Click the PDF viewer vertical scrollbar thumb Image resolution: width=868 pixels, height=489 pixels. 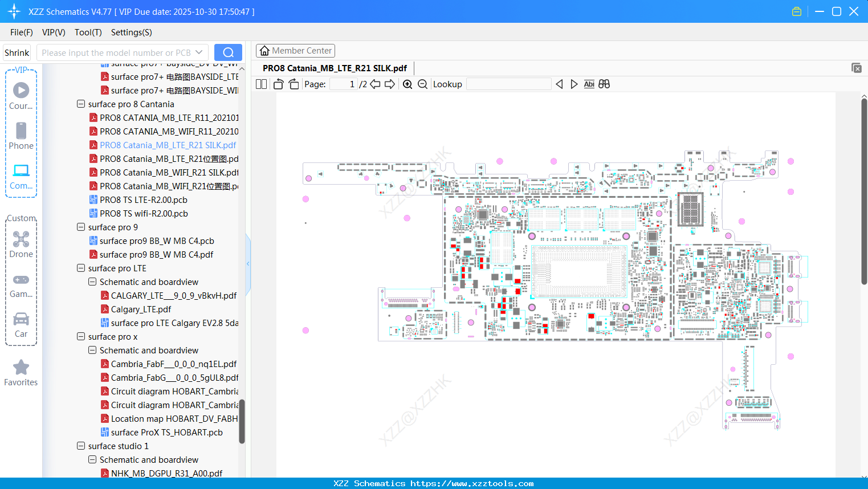[864, 191]
